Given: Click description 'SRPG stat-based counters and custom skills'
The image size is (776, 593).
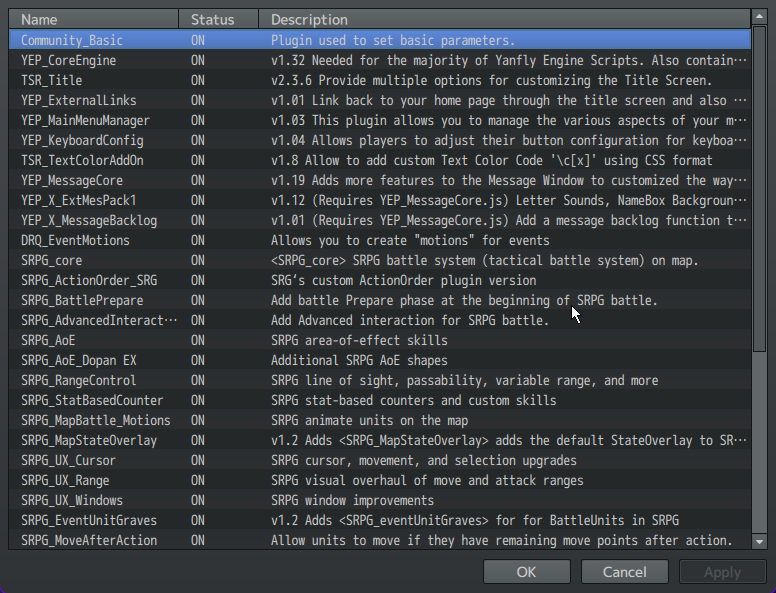Looking at the screenshot, I should point(414,400).
